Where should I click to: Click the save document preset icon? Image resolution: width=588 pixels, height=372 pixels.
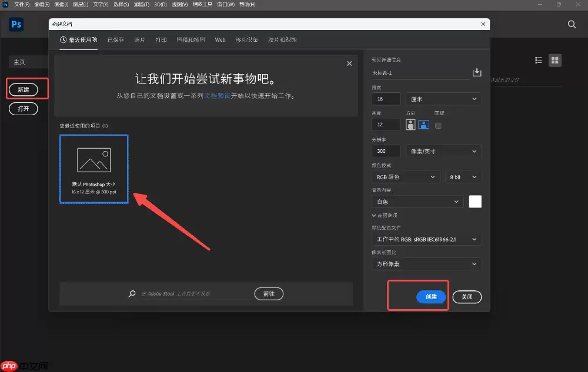click(x=477, y=72)
